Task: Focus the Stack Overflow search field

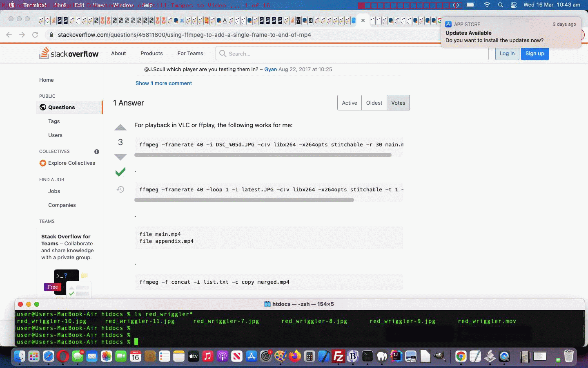Action: coord(355,54)
